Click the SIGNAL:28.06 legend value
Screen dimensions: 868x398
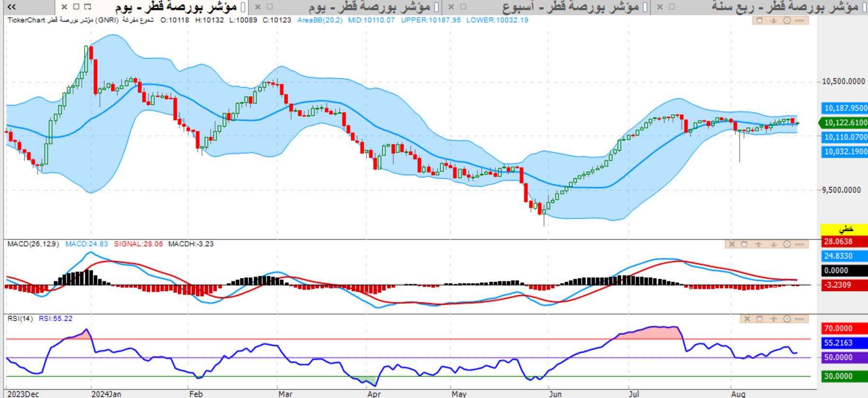139,244
